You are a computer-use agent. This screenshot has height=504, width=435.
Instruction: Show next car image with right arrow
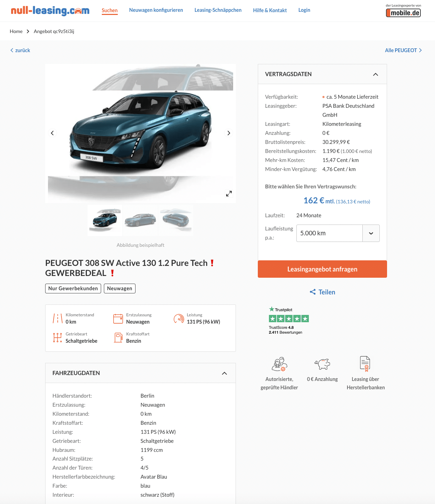[229, 133]
